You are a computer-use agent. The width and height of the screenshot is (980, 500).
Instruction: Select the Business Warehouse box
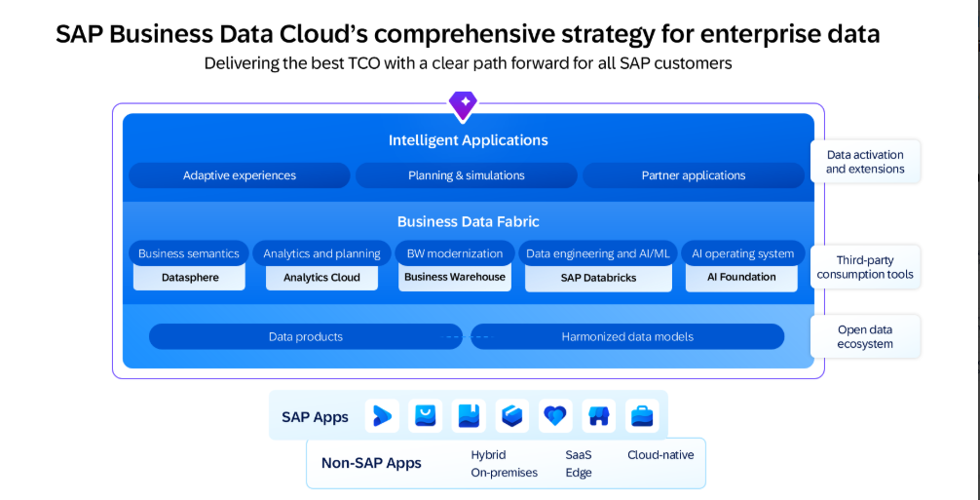[x=455, y=278]
